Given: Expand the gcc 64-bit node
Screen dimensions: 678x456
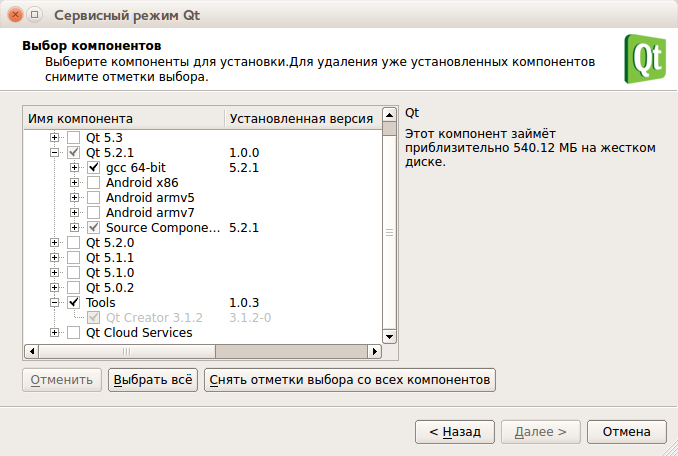Looking at the screenshot, I should [x=74, y=167].
